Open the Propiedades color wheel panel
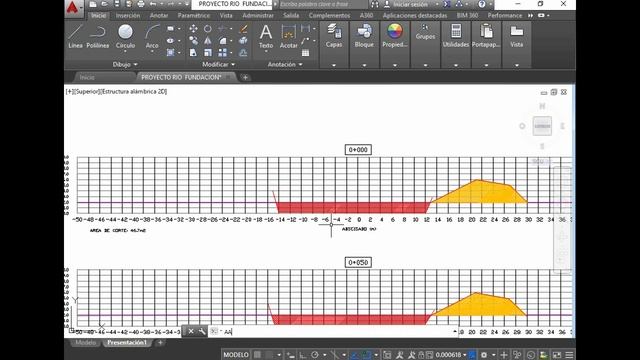 pyautogui.click(x=395, y=36)
